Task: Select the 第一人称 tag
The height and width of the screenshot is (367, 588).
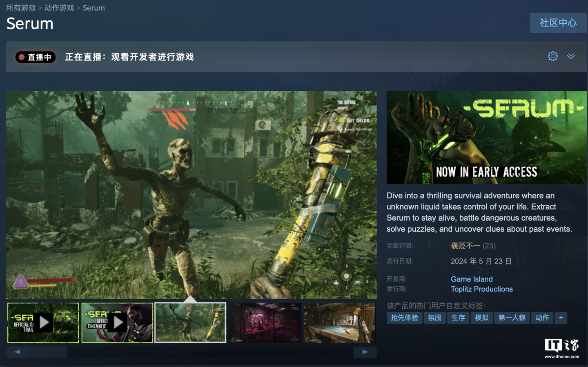Action: pos(512,318)
